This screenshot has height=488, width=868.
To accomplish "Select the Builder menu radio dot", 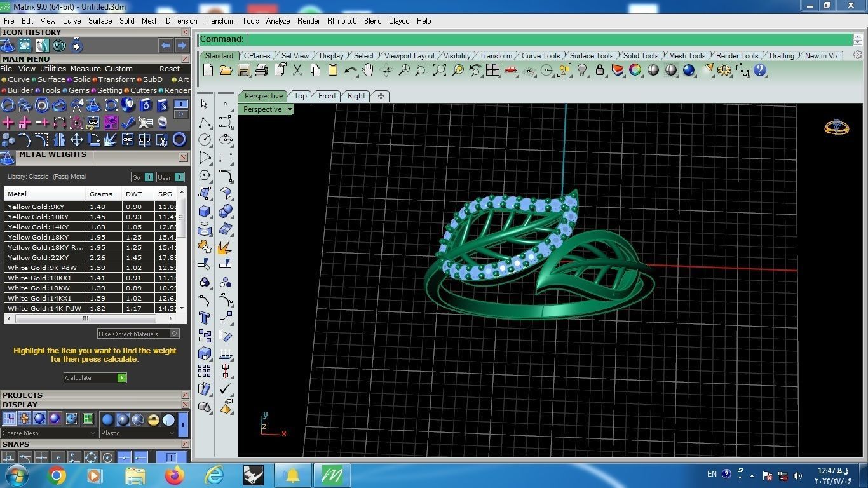I will 4,90.
